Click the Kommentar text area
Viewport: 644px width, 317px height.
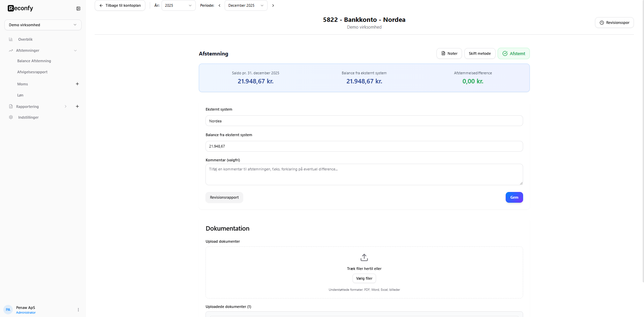click(364, 174)
